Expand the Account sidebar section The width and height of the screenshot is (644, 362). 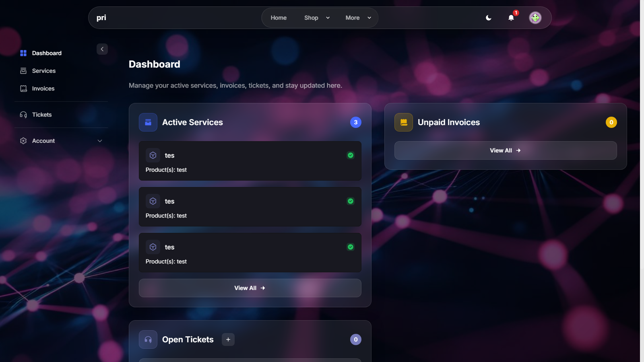pyautogui.click(x=60, y=141)
